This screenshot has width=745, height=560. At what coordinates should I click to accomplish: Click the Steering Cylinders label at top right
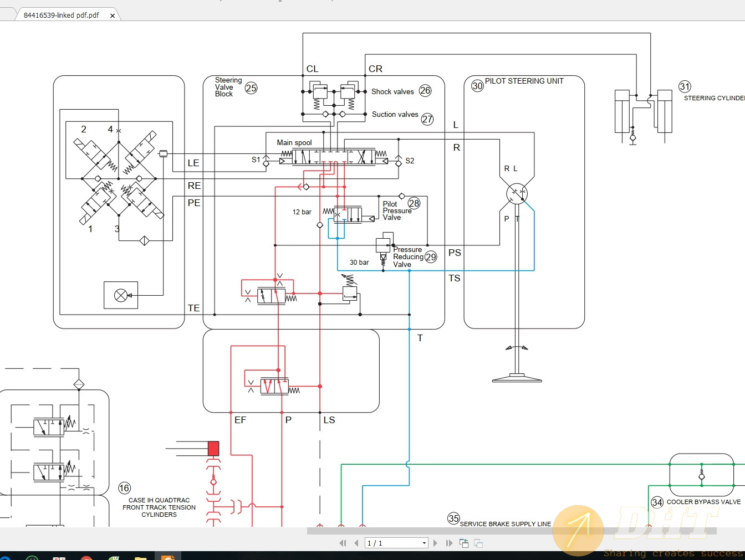coord(715,98)
